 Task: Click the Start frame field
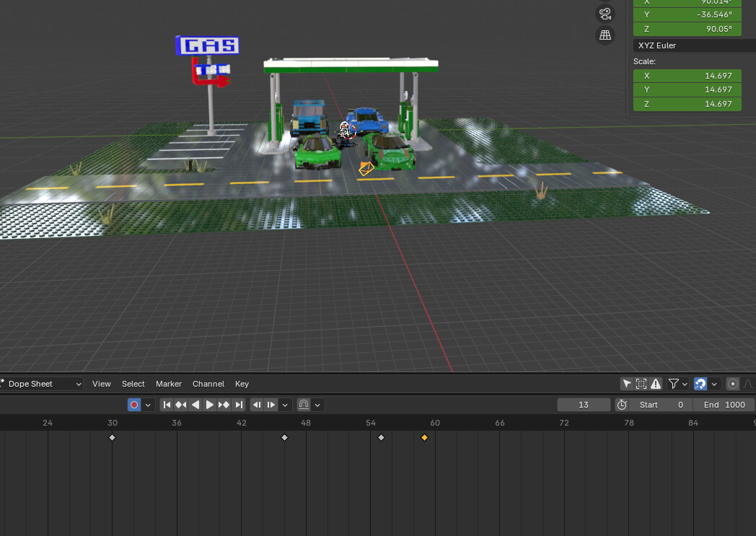point(661,405)
